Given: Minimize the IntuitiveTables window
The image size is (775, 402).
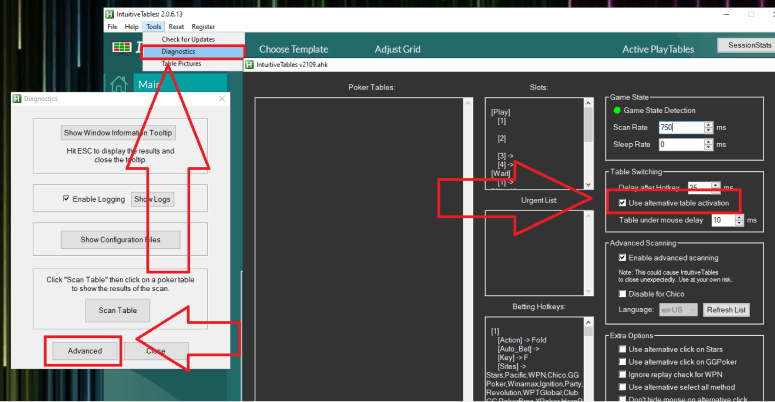Looking at the screenshot, I should coord(726,14).
